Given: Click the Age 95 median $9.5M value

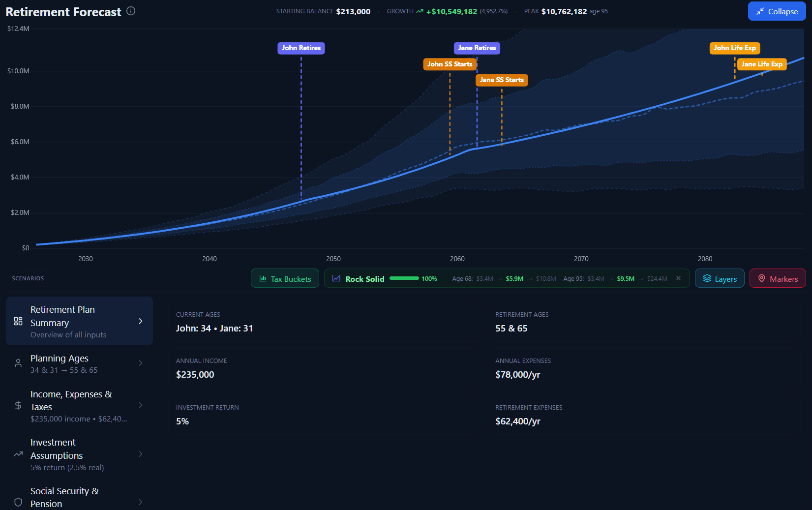Looking at the screenshot, I should 626,279.
